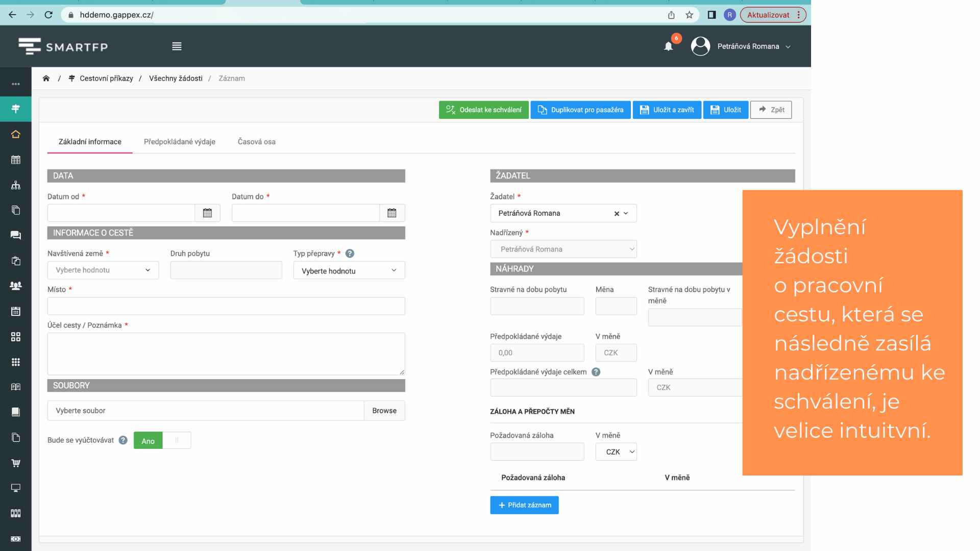
Task: Open the shopping cart sidebar icon
Action: click(x=16, y=463)
